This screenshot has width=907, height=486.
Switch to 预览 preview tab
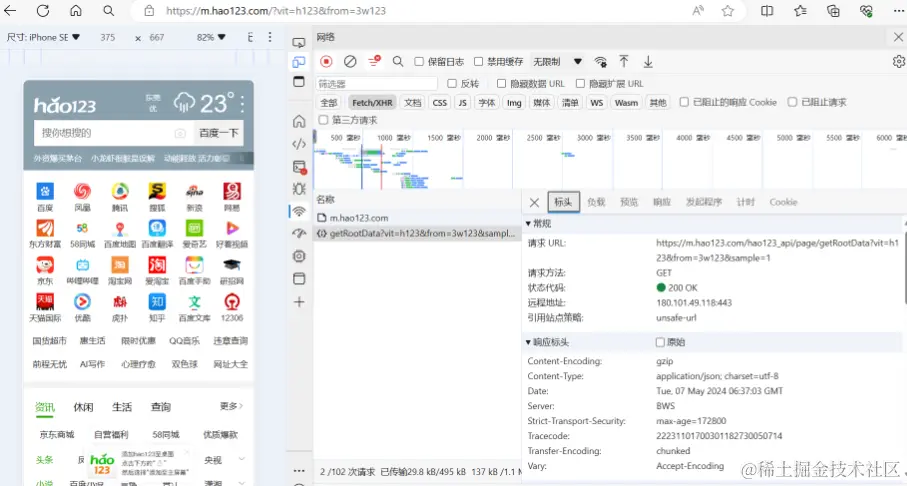629,202
